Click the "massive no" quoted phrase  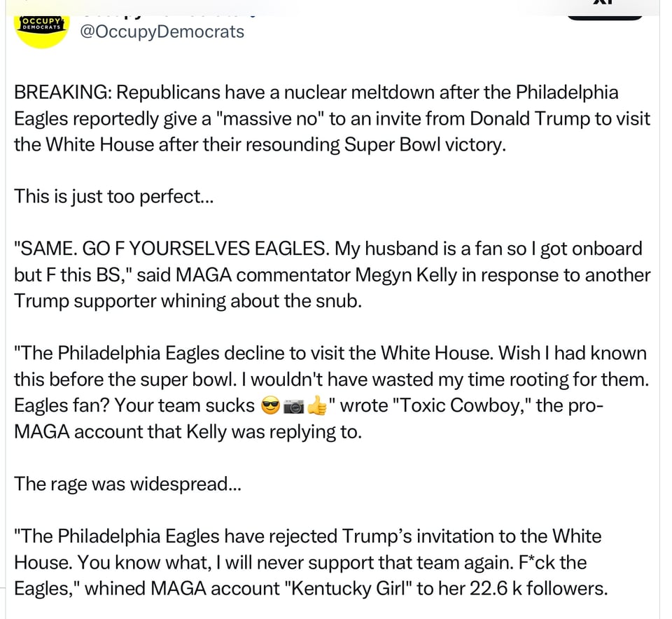point(269,119)
